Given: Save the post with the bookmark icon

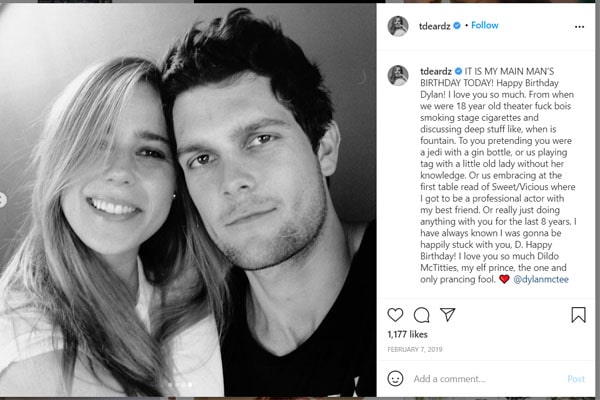Looking at the screenshot, I should pos(578,315).
